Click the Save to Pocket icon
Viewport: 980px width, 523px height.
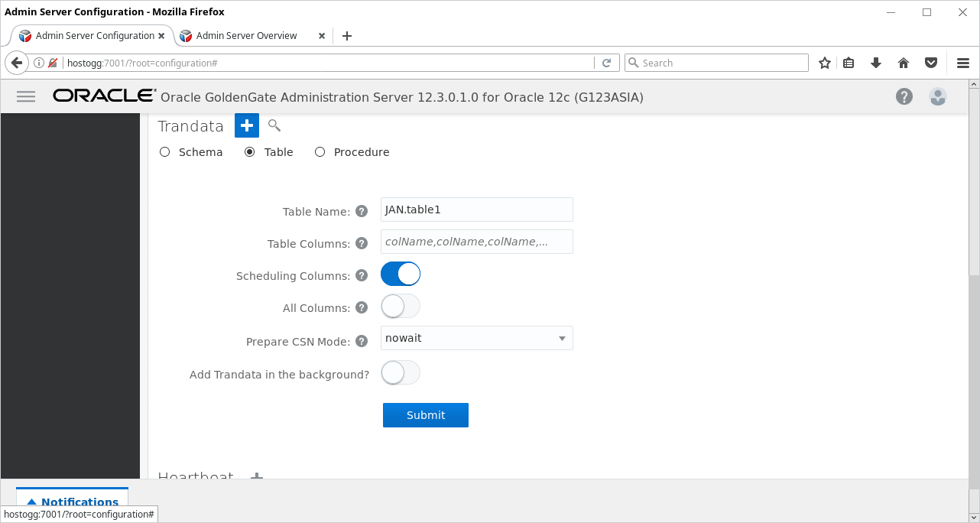click(x=931, y=63)
